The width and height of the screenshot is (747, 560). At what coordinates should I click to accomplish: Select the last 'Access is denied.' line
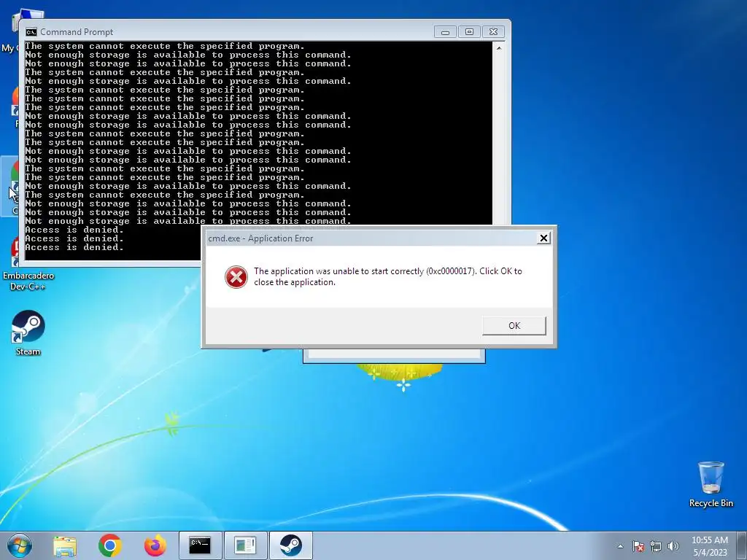click(x=74, y=248)
